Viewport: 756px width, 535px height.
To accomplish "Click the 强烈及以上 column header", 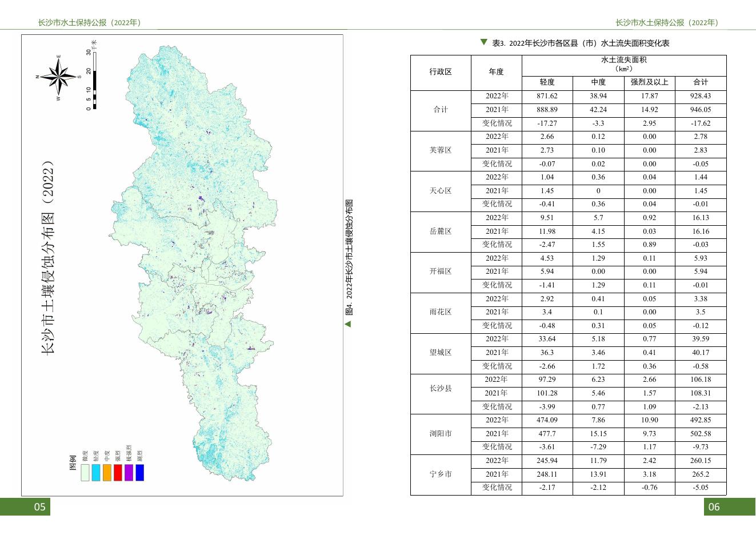I will (649, 83).
